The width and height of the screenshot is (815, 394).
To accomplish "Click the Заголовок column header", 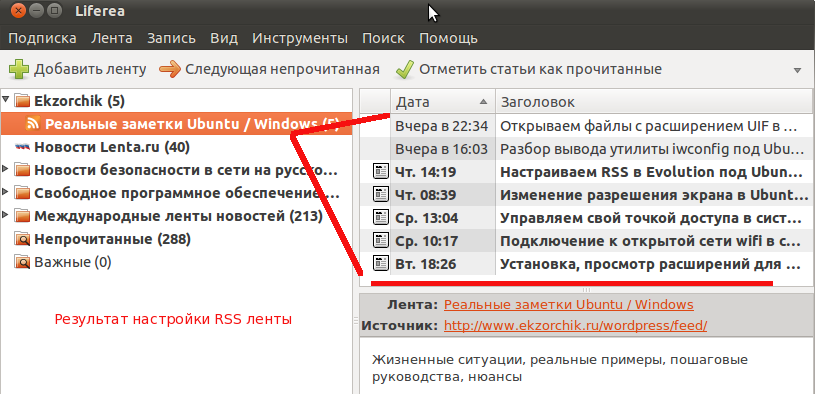I will click(x=654, y=102).
